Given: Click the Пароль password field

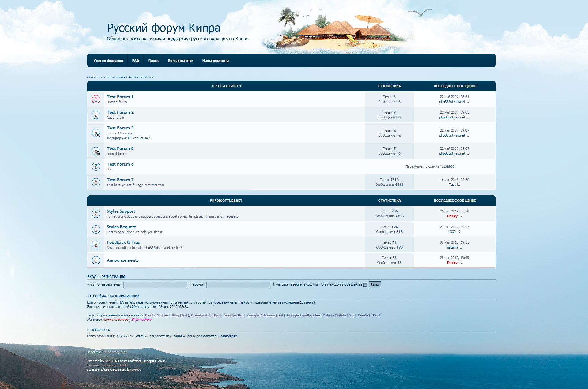Looking at the screenshot, I should [238, 285].
